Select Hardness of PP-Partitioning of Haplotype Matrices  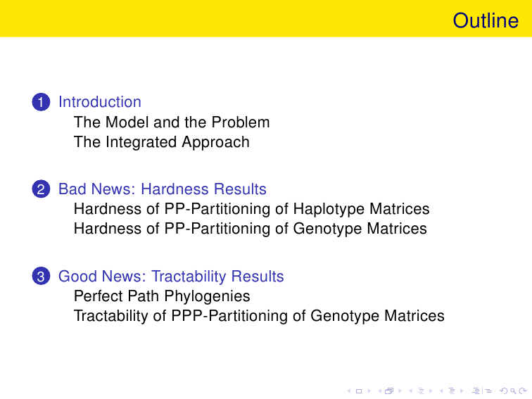point(251,209)
